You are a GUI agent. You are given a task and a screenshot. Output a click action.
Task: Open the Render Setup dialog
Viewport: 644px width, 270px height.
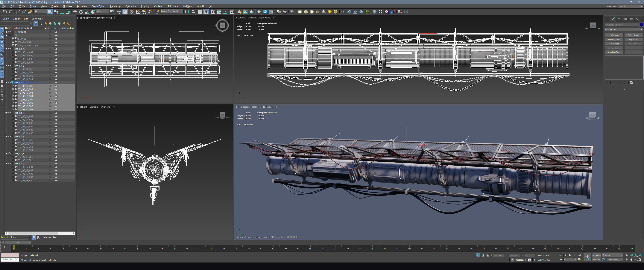point(239,11)
